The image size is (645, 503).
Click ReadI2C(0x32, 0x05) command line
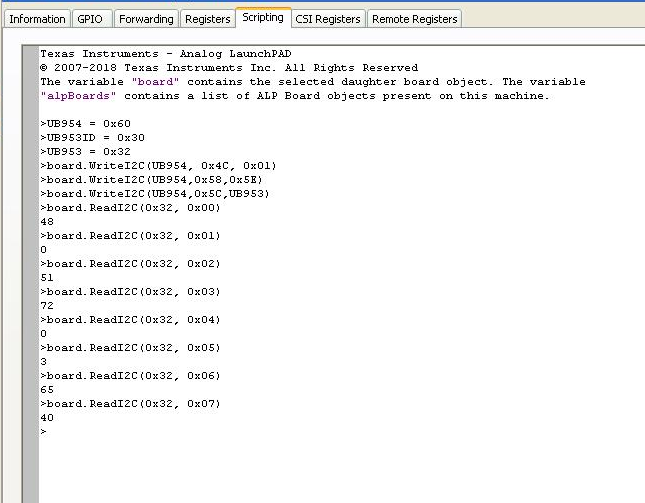[x=130, y=348]
